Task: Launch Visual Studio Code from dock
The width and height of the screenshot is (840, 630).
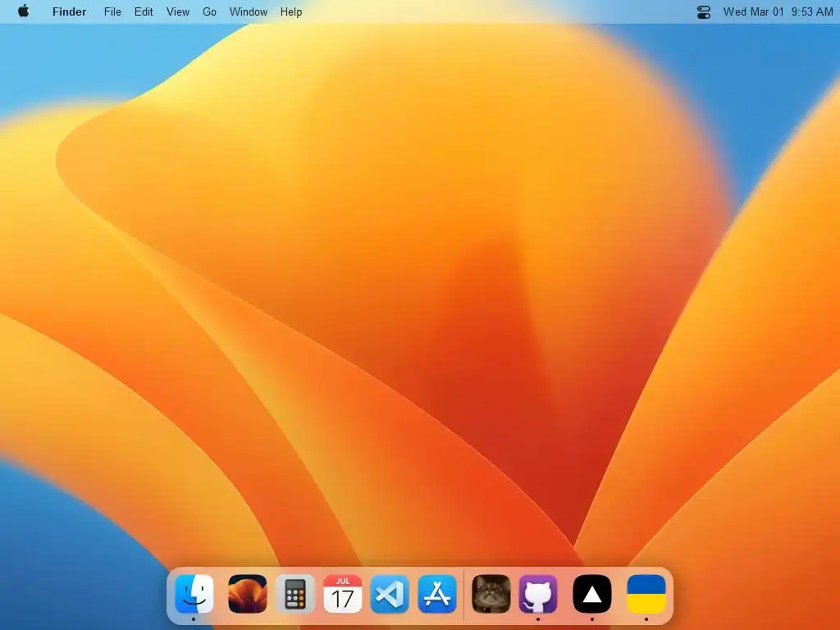Action: (390, 594)
